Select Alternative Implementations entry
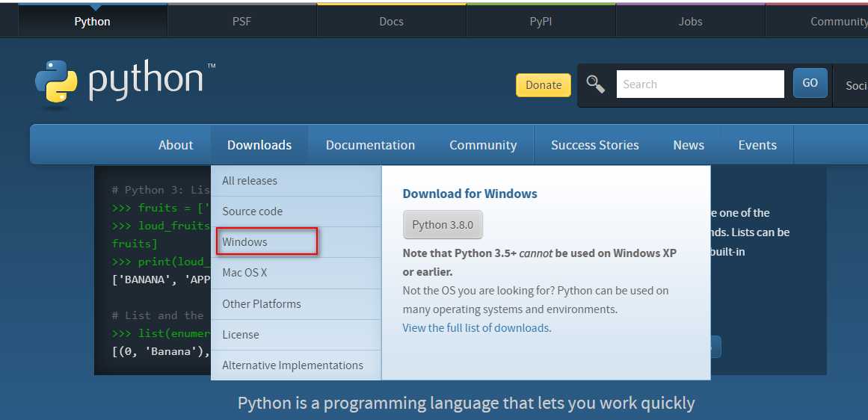 point(296,365)
